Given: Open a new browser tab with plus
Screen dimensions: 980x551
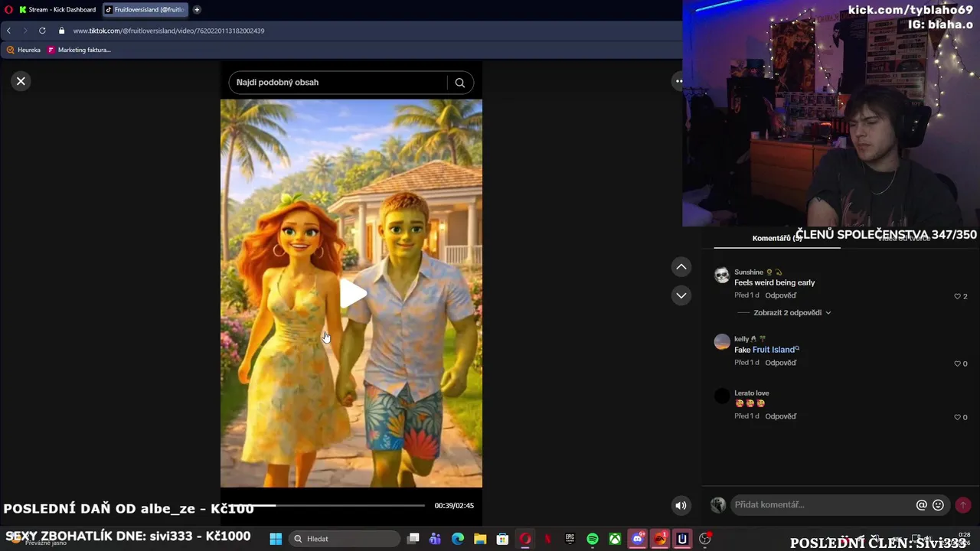Looking at the screenshot, I should 197,10.
